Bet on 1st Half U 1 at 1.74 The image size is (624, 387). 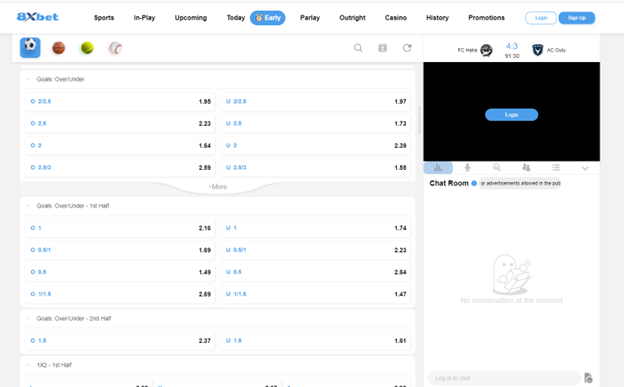pyautogui.click(x=315, y=228)
